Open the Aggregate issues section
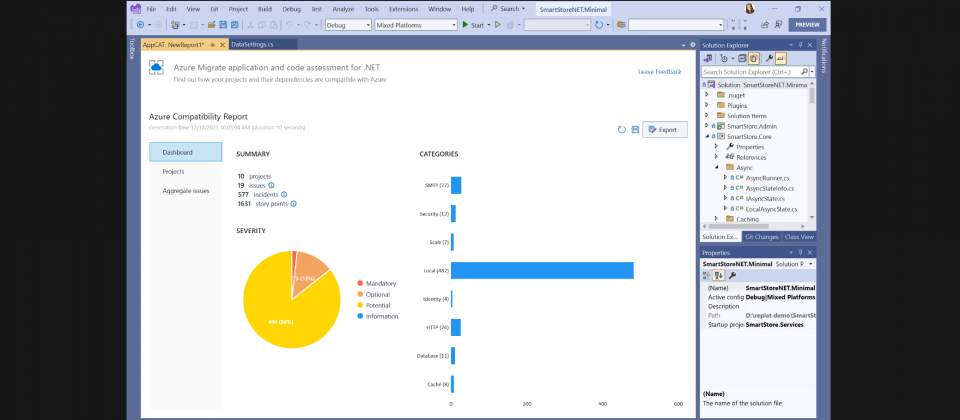 point(186,190)
